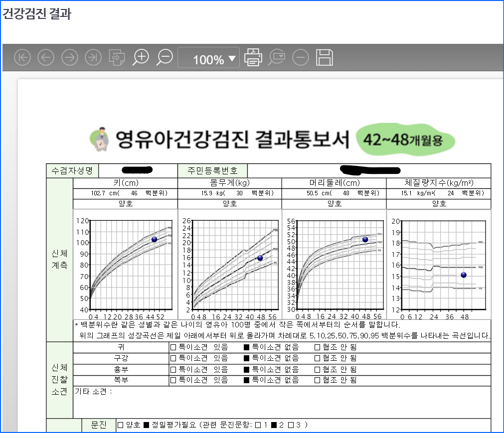
Task: Click the 50.5 cm head circumference value
Action: [319, 193]
